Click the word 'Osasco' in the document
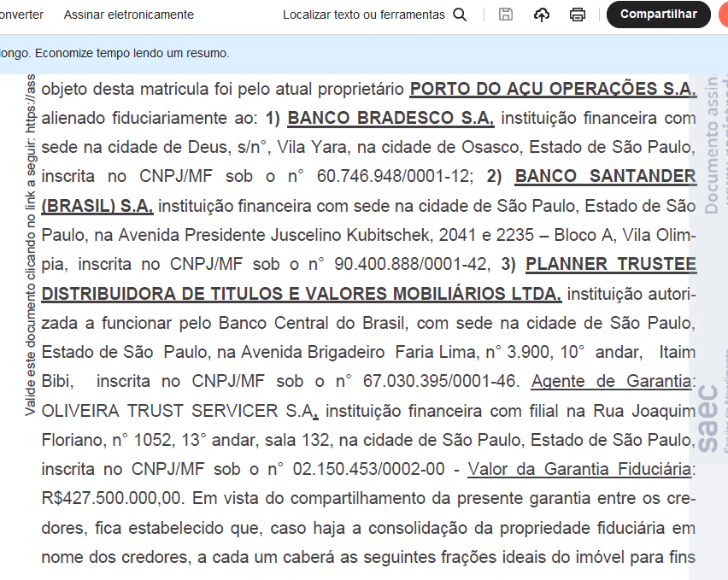 click(490, 147)
